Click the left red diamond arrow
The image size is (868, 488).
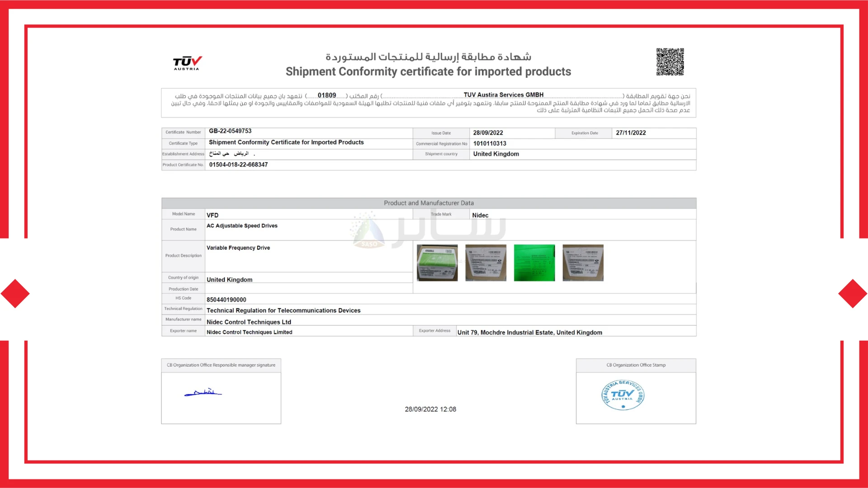(15, 294)
